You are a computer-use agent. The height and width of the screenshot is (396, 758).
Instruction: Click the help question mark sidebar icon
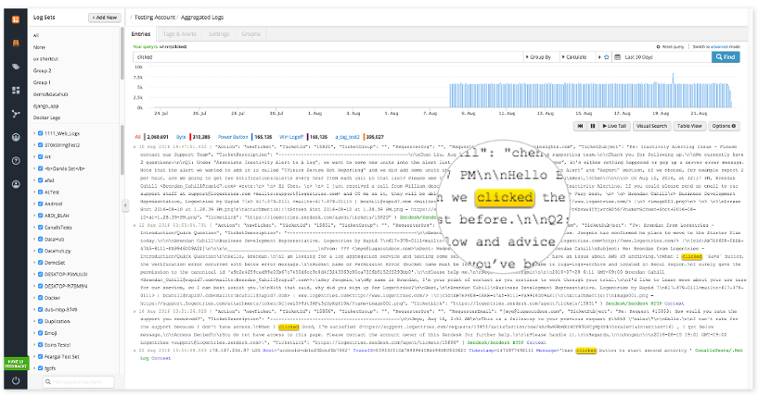pyautogui.click(x=15, y=161)
